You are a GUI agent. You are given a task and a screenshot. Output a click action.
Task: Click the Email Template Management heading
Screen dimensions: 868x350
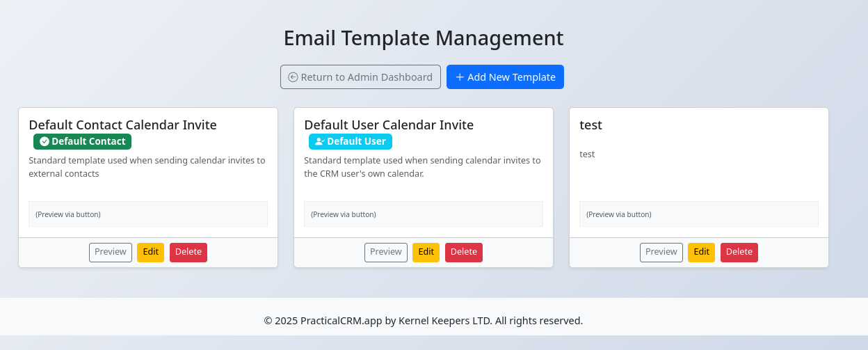(x=424, y=38)
